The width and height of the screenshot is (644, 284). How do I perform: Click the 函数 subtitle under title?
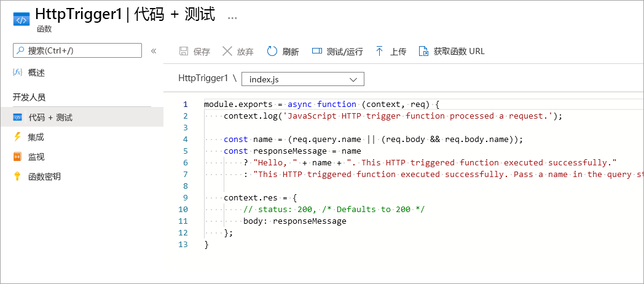pos(43,29)
